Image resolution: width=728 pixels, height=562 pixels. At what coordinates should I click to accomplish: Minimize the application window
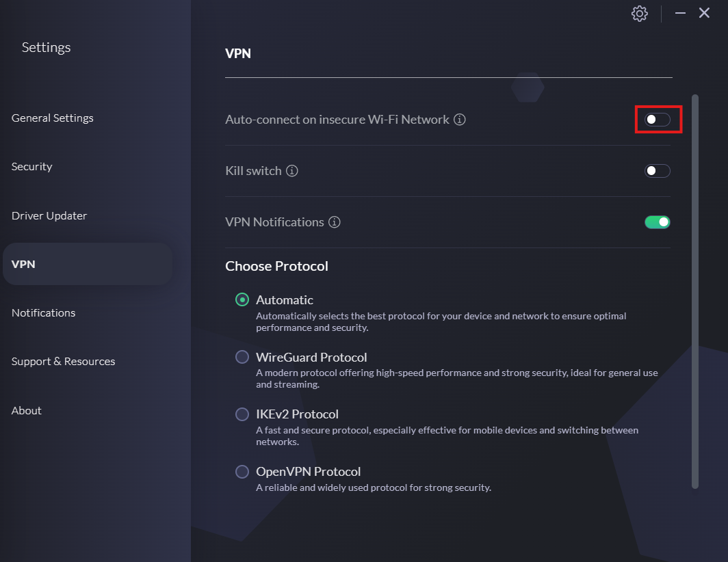(x=679, y=13)
